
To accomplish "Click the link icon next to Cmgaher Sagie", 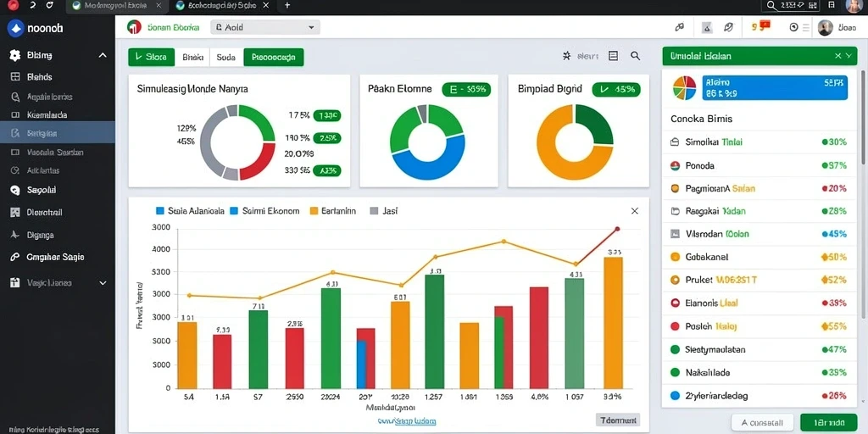I will click(x=15, y=257).
